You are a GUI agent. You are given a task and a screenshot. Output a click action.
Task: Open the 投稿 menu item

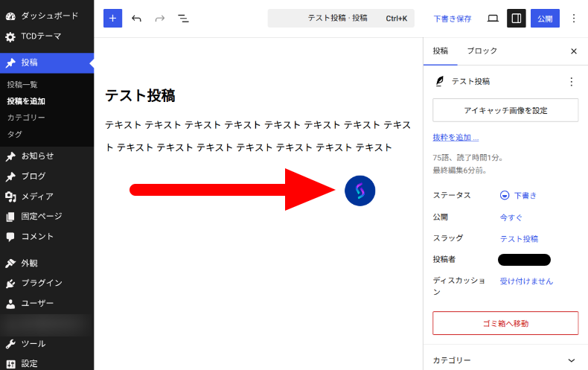coord(47,63)
